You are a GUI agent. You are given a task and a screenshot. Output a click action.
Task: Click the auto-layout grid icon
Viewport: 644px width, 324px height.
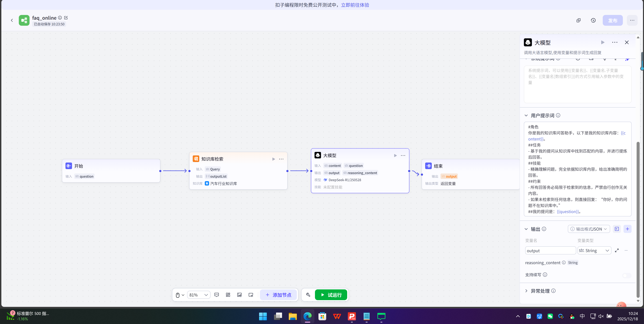(x=228, y=295)
